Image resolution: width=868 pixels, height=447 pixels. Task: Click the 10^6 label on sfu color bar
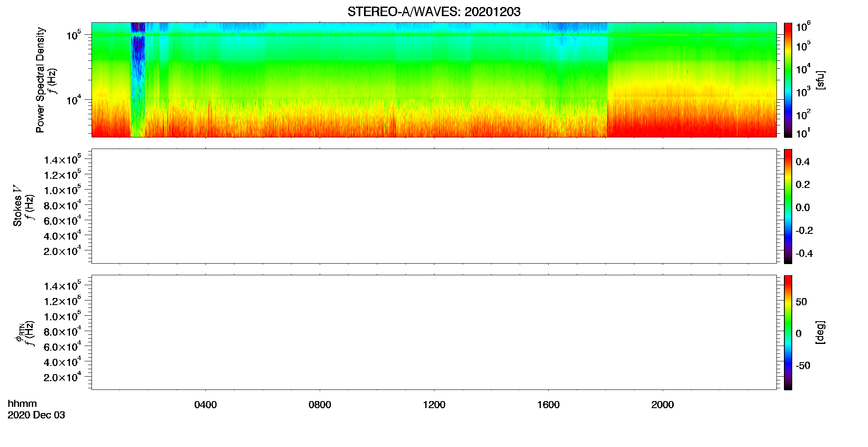(x=803, y=26)
